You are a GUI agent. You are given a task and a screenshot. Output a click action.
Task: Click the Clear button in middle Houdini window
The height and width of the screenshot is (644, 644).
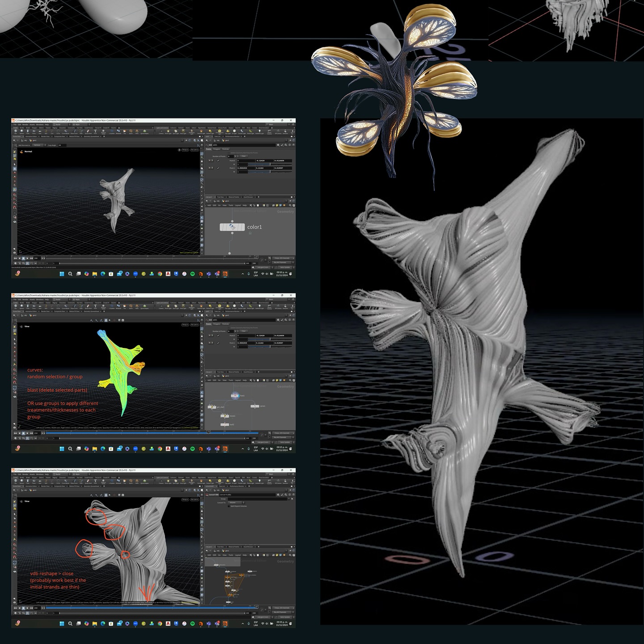click(244, 331)
